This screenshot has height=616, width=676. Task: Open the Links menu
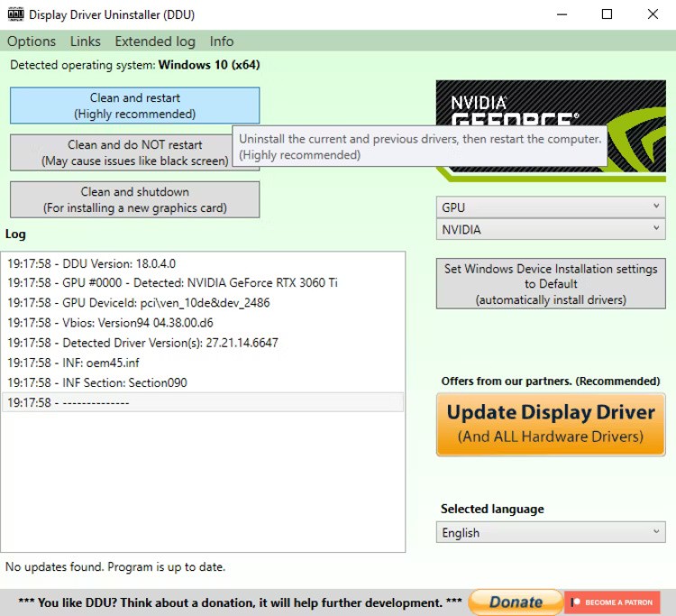coord(86,41)
